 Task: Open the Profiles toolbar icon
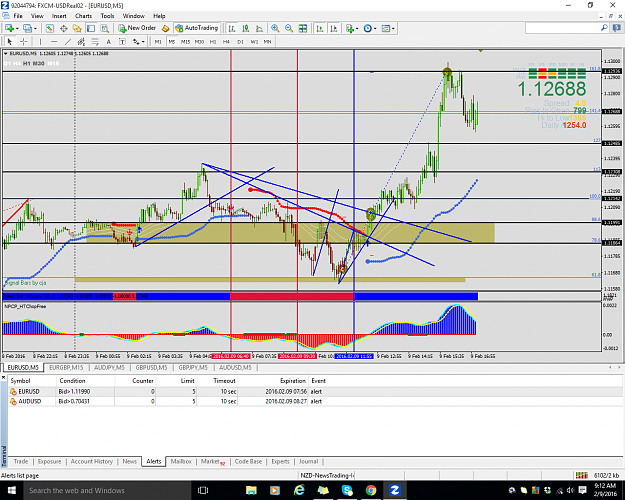27,28
